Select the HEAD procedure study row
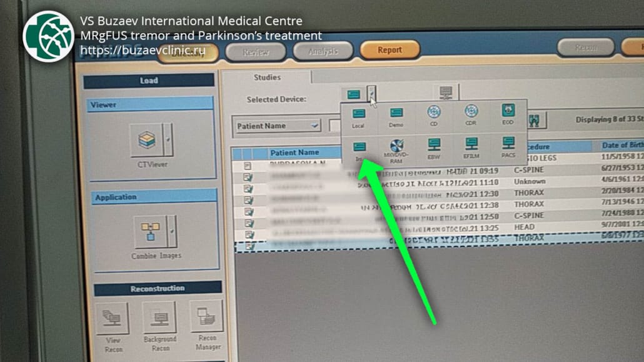 pos(438,227)
